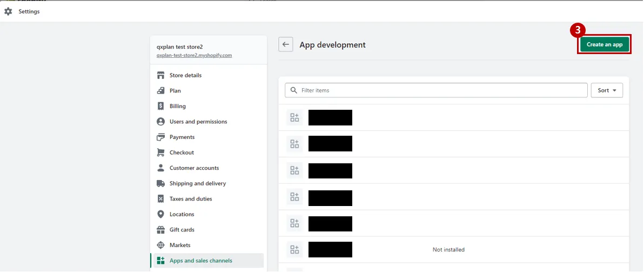The height and width of the screenshot is (272, 644).
Task: Click the Markets globe icon
Action: (x=161, y=246)
